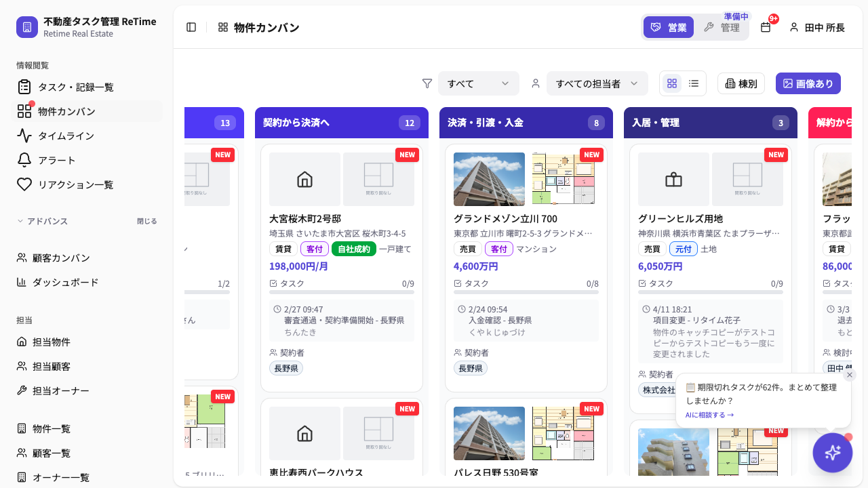Image resolution: width=868 pixels, height=488 pixels.
Task: Click the ReTime building logo icon
Action: 27,27
